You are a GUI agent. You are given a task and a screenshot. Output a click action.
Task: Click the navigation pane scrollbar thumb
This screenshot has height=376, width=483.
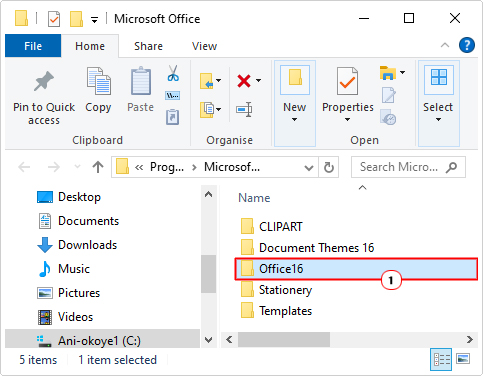pos(209,274)
